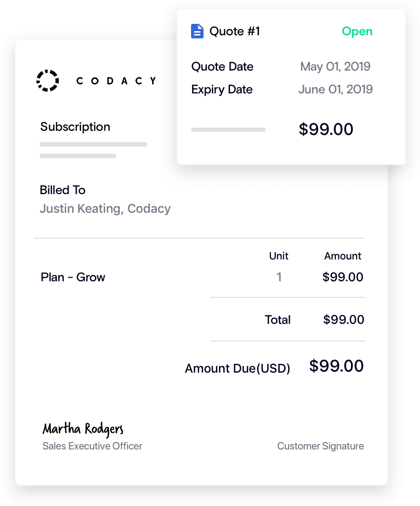Click the Expiry Date label
Image resolution: width=420 pixels, height=506 pixels.
coord(222,89)
